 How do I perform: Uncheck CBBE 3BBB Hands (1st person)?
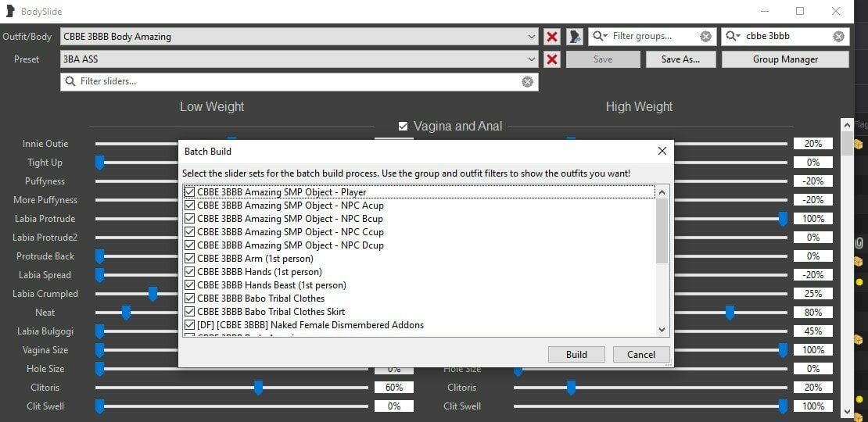pos(190,271)
